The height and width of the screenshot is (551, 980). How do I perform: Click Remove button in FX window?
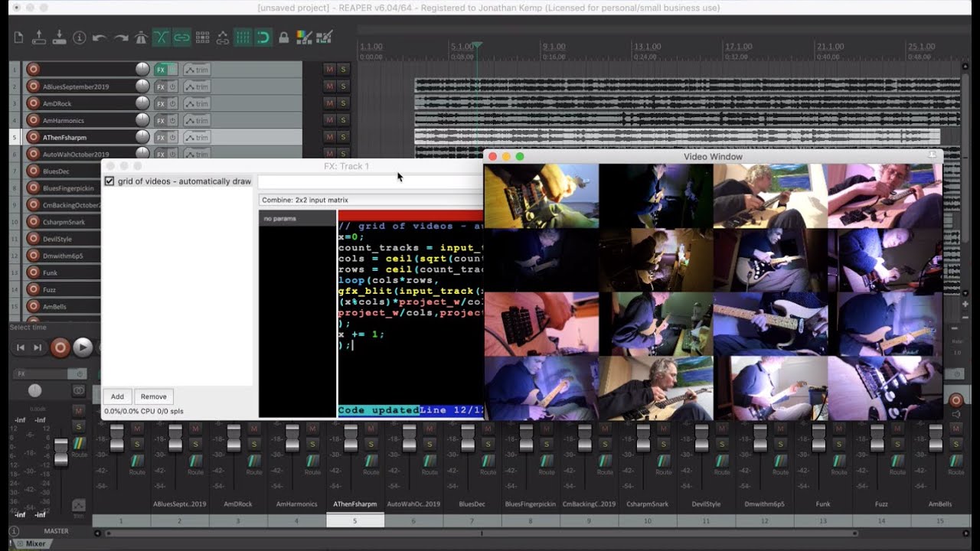(153, 396)
